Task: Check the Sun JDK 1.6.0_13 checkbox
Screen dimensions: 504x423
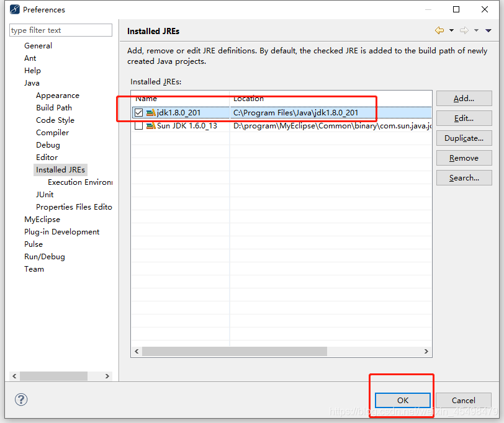Action: coord(139,125)
